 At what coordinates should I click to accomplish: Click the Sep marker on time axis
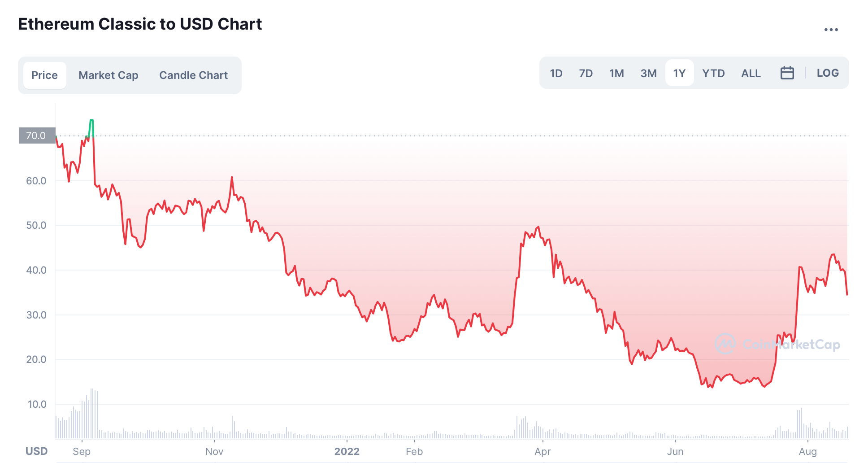click(82, 451)
